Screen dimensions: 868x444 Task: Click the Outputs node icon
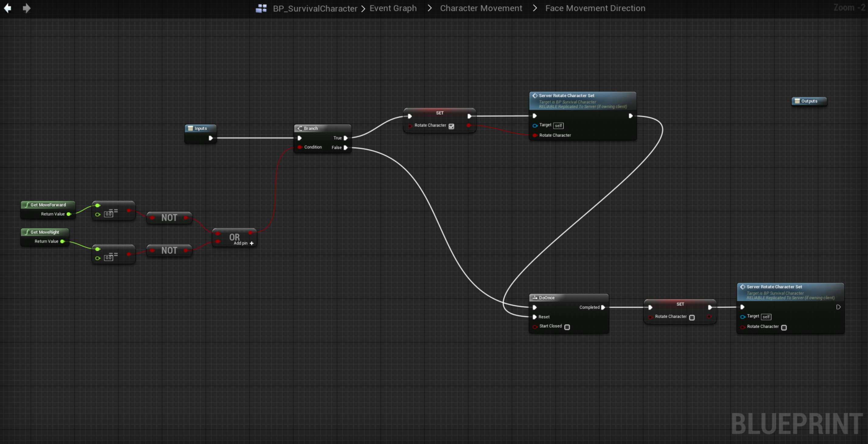point(797,101)
